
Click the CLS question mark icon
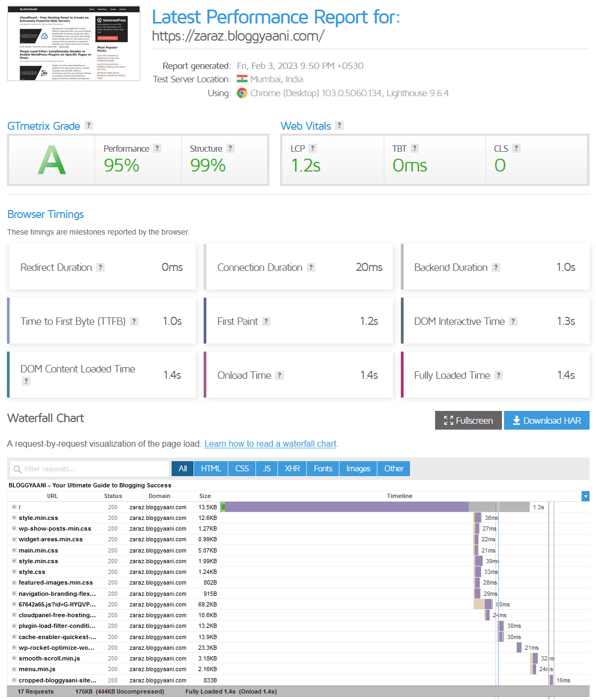516,148
